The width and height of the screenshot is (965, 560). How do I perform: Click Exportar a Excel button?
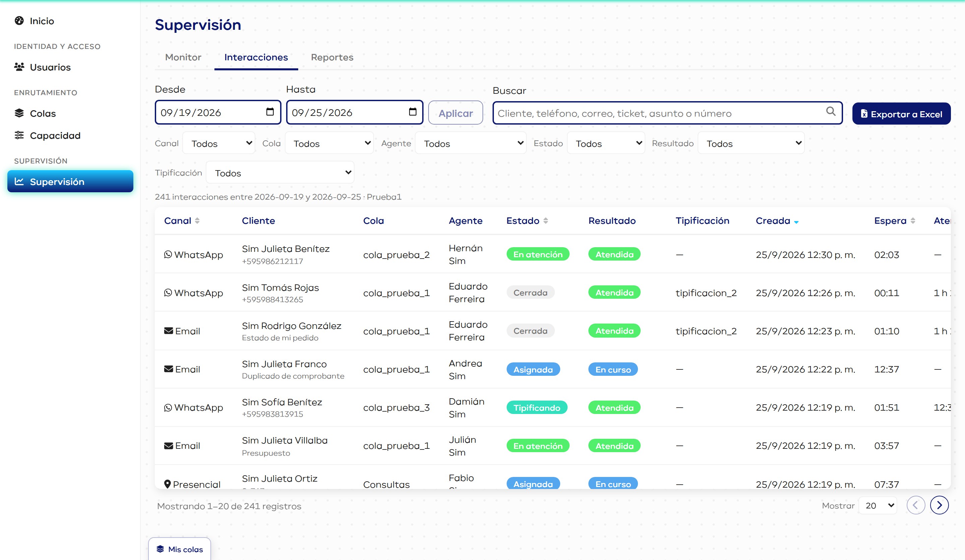click(901, 114)
